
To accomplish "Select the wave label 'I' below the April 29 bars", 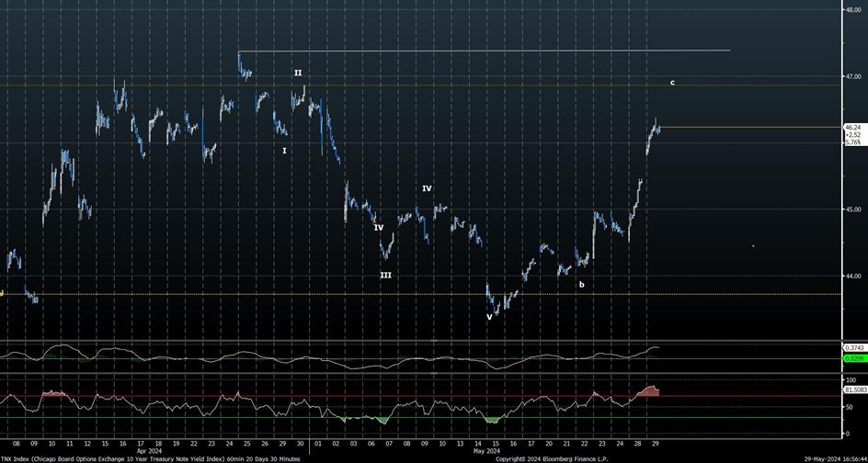I will [284, 151].
